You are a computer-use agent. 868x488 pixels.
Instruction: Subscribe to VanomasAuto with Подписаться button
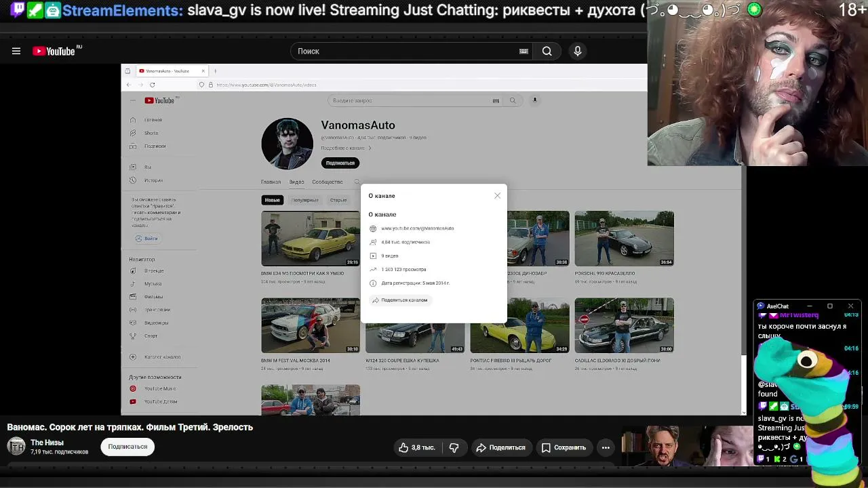coord(340,163)
